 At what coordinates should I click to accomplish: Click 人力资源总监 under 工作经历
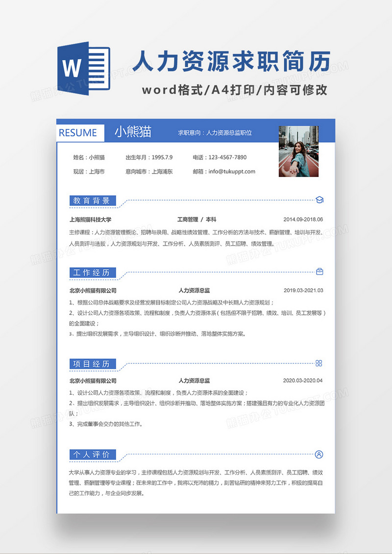point(194,290)
